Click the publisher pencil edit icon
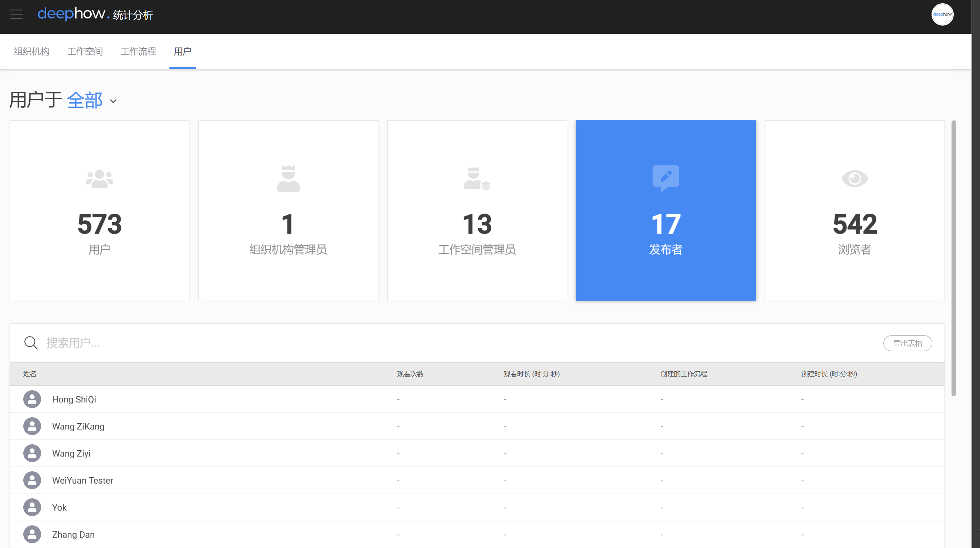980x548 pixels. click(x=666, y=178)
